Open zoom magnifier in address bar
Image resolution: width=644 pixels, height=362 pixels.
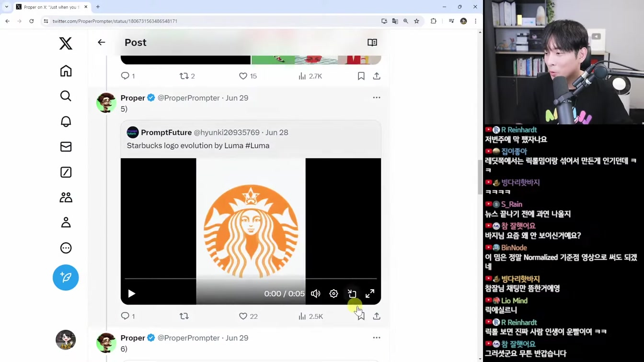tap(406, 21)
